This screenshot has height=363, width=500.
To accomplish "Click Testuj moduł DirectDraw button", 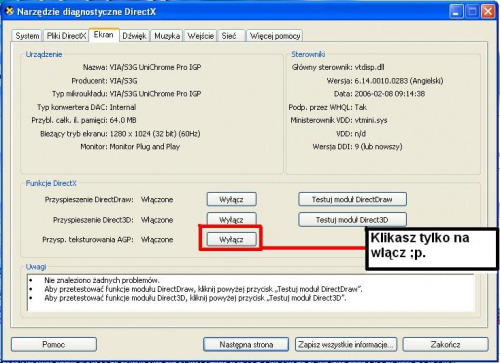I will click(x=352, y=199).
